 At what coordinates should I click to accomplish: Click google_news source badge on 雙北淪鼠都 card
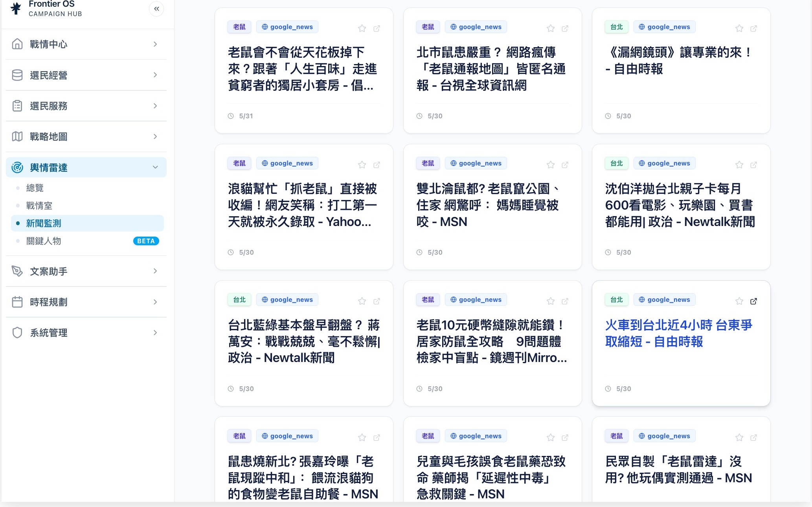pos(476,163)
